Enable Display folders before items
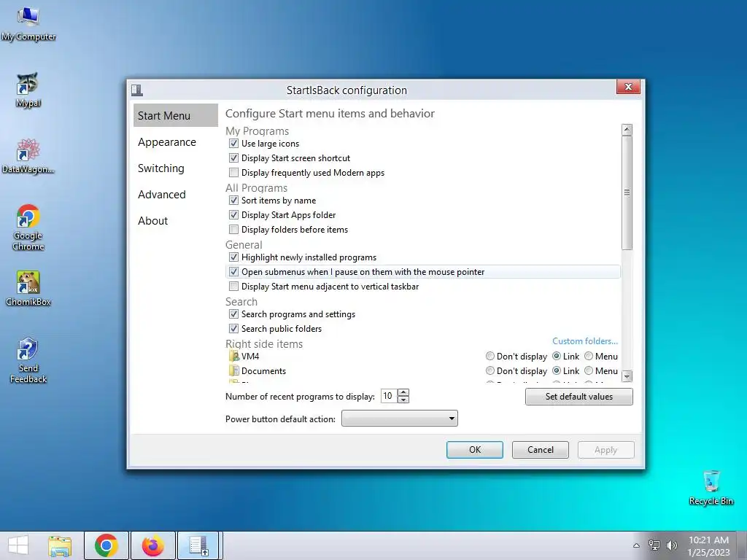Screen dimensions: 747x560 pyautogui.click(x=233, y=230)
